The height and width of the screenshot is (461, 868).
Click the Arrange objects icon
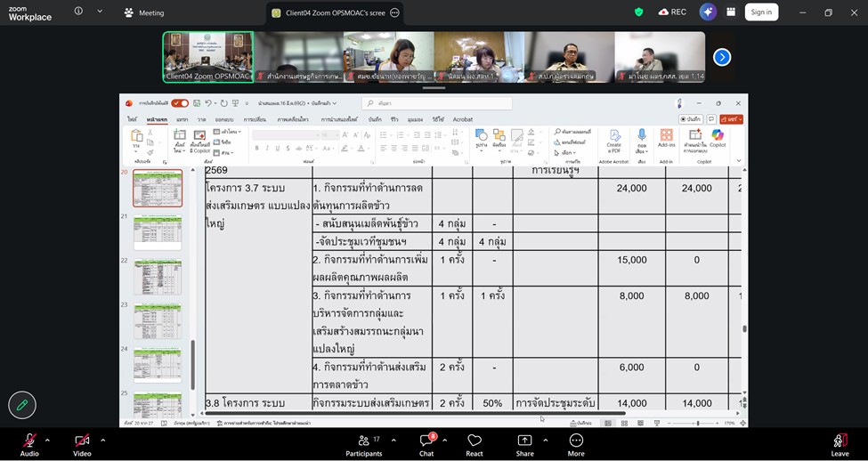click(x=499, y=135)
